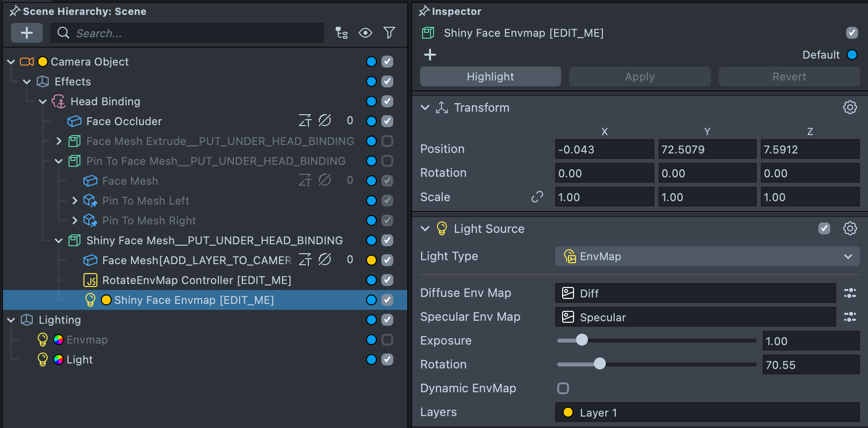Image resolution: width=868 pixels, height=428 pixels.
Task: Open the hierarchy filter funnel icon
Action: [389, 33]
